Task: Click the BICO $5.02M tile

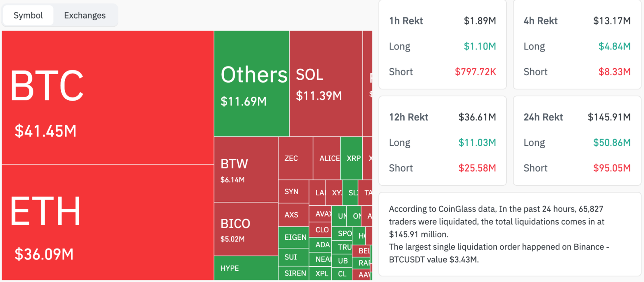Action: pyautogui.click(x=246, y=229)
